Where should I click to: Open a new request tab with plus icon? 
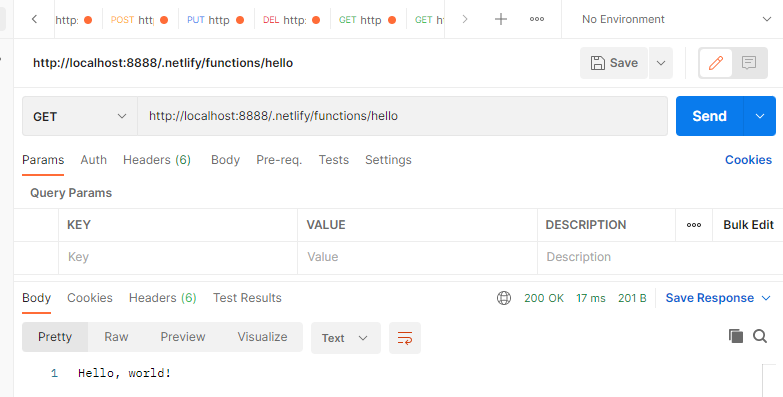pyautogui.click(x=500, y=19)
